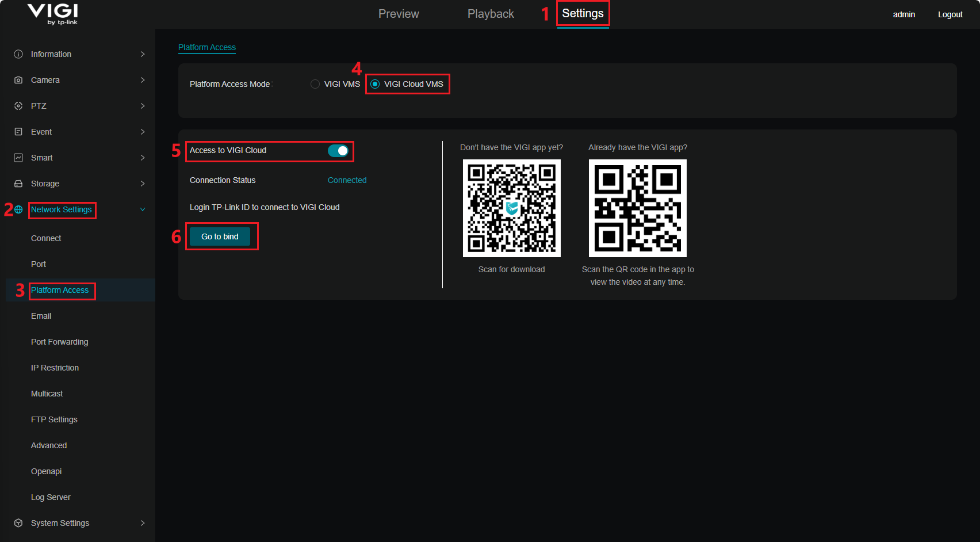
Task: Click the Event menu label
Action: click(x=41, y=132)
